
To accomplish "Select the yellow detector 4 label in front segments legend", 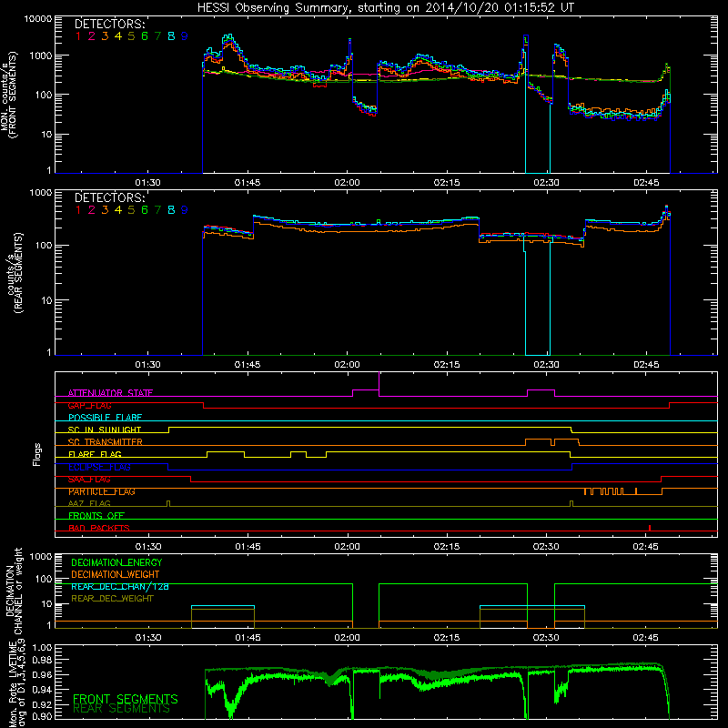I will pos(118,36).
